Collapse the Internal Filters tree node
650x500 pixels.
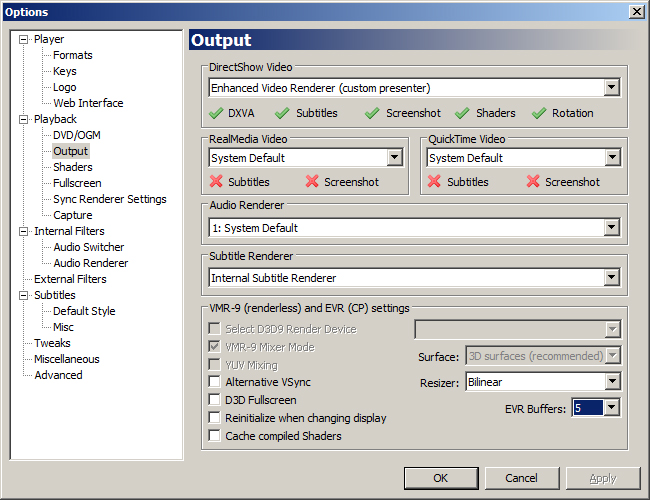click(24, 231)
